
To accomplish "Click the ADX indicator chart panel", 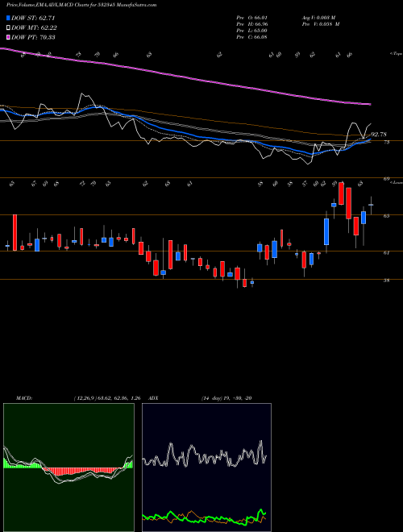I will click(206, 468).
